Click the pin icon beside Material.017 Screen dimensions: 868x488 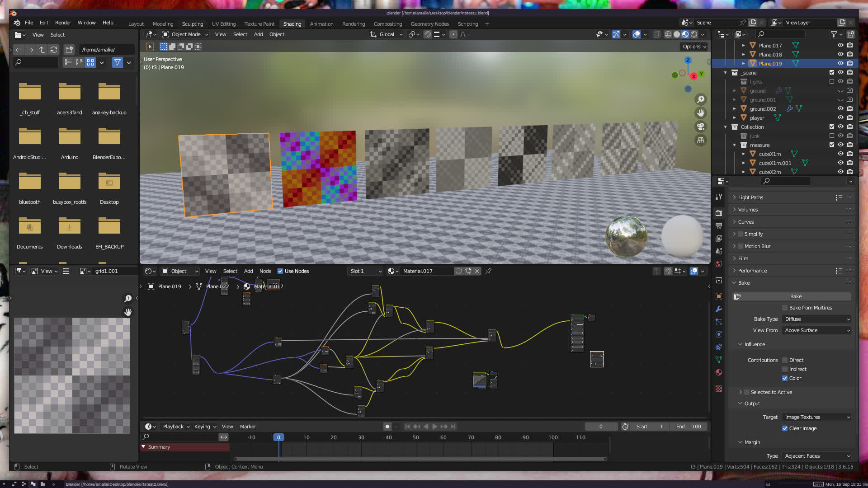pyautogui.click(x=488, y=271)
